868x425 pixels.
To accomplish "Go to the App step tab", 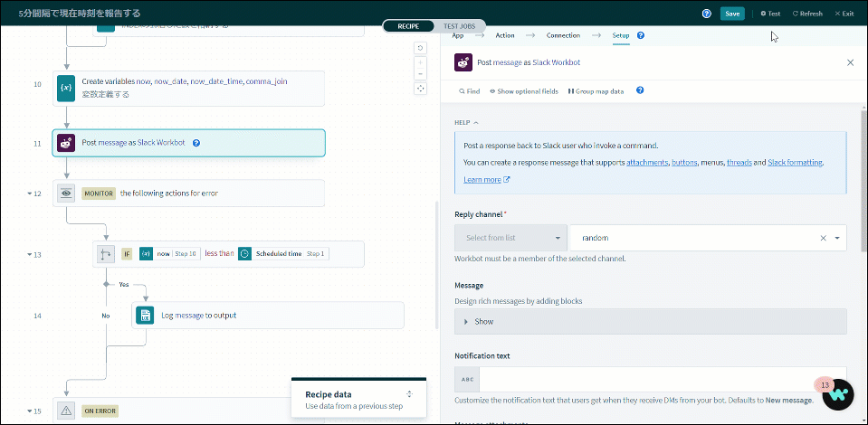I will (458, 35).
